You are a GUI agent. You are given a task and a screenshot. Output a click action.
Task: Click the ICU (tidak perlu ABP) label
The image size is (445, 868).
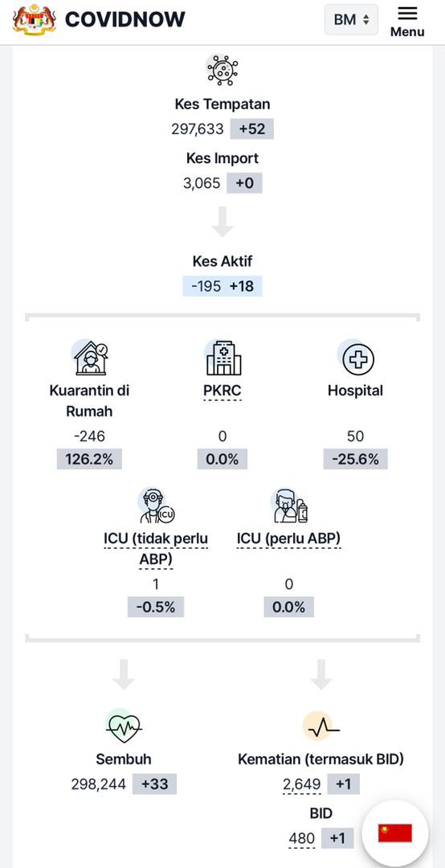[x=156, y=549]
